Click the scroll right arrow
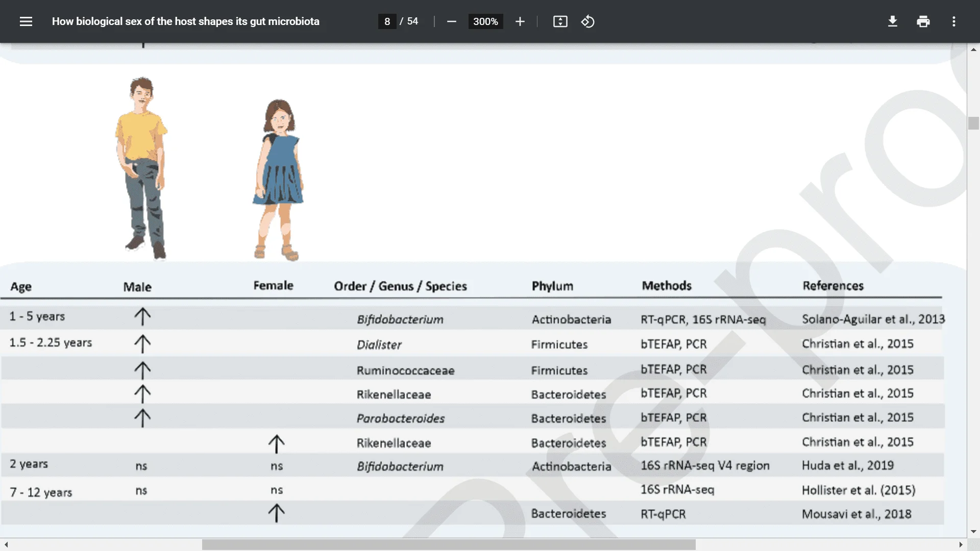Viewport: 980px width, 551px height. [961, 544]
